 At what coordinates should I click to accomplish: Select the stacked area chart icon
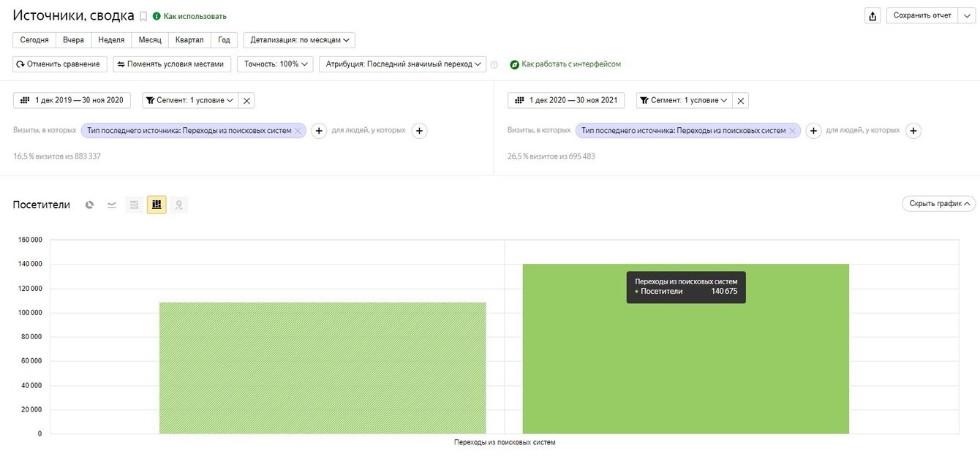tap(135, 205)
